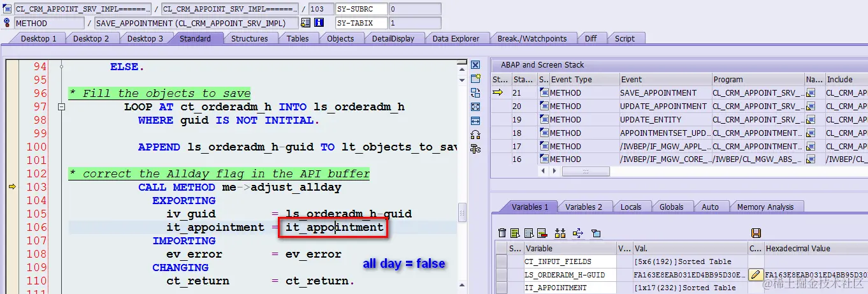
Task: Open the DetailDisplay tab
Action: 393,38
